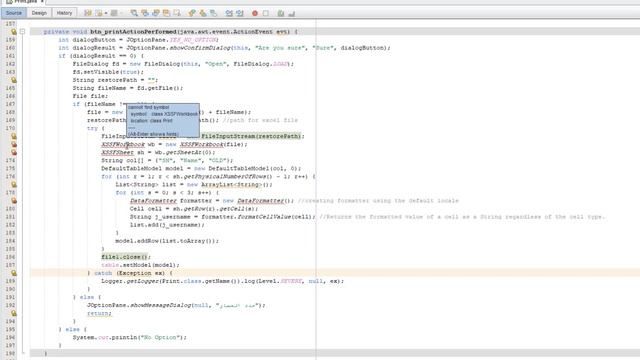Click 'table.setModel(model);' code text
The width and height of the screenshot is (640, 360).
click(140, 265)
